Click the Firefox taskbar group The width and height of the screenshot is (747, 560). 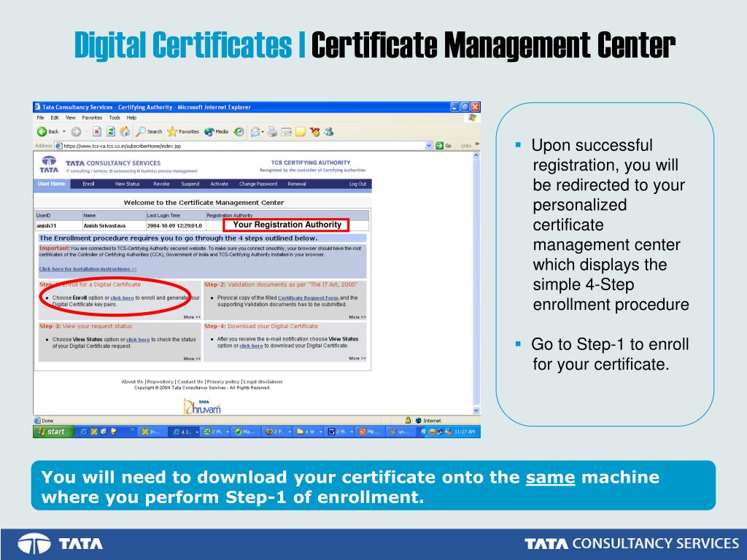pos(278,432)
